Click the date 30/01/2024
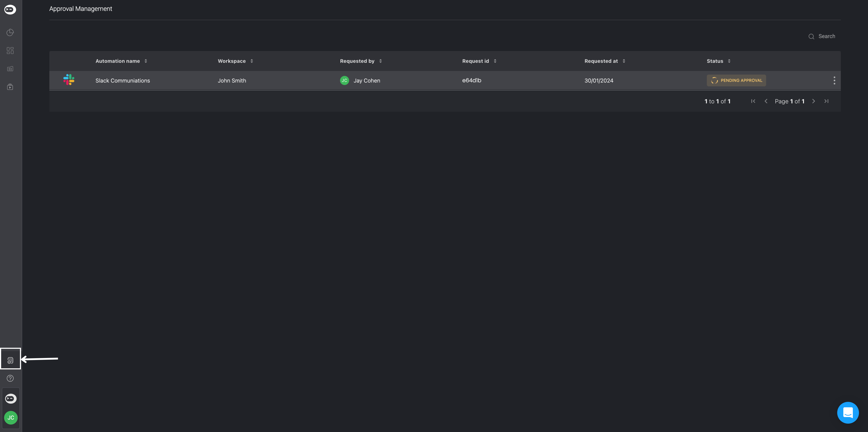The width and height of the screenshot is (868, 432). 599,81
